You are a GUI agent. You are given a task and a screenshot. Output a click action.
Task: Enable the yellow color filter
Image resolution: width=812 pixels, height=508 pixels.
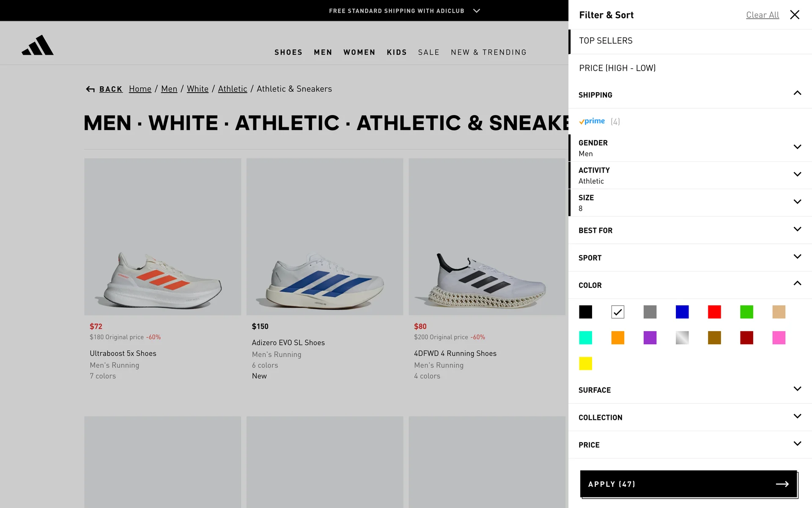click(585, 364)
